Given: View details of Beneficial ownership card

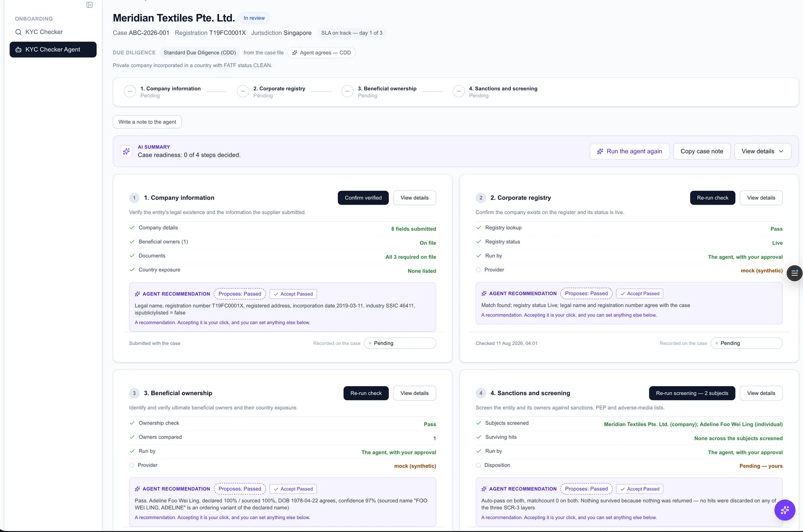Looking at the screenshot, I should 415,394.
